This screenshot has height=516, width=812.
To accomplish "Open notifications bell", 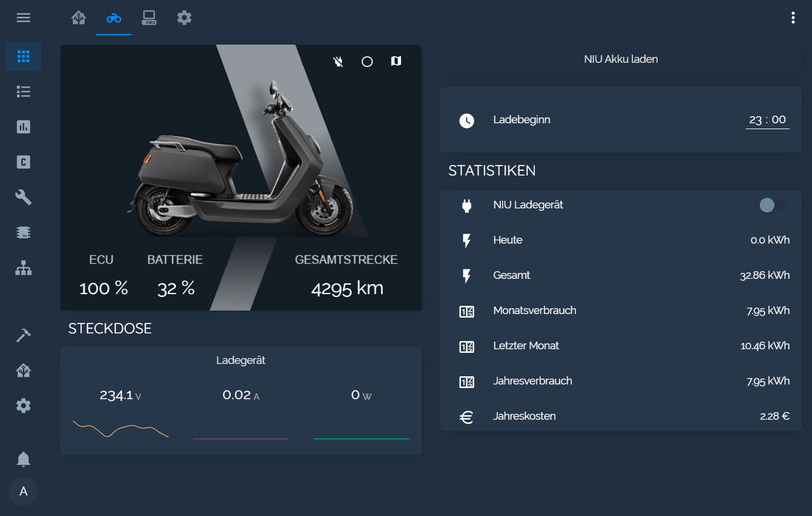I will 23,459.
